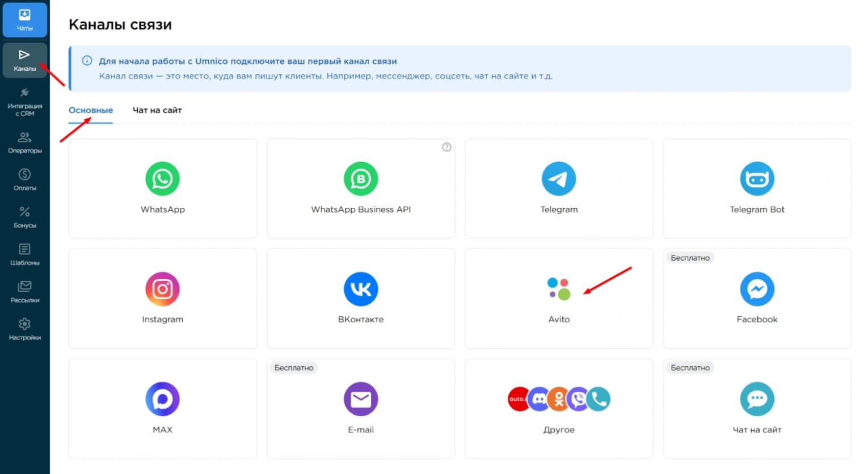Click the Instagram card label

tap(163, 320)
